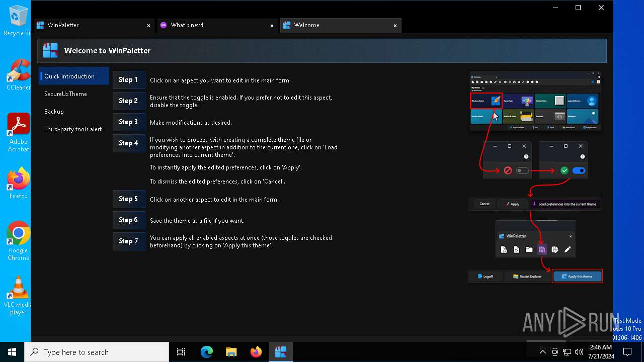Open the Adobe Acrobat desktop shortcut
This screenshot has width=644, height=362.
[x=18, y=133]
